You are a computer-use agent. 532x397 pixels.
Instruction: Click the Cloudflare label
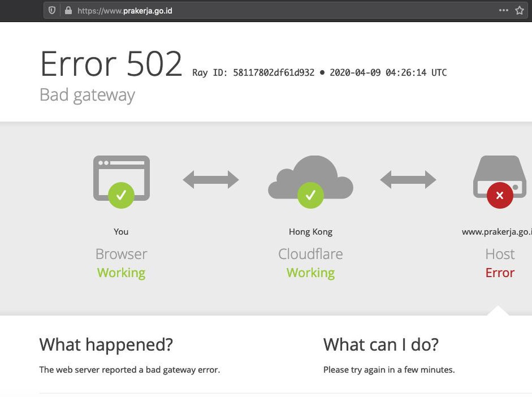310,254
